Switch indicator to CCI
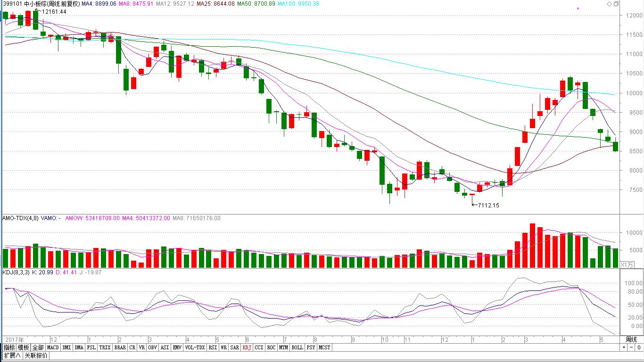The height and width of the screenshot is (362, 644). [259, 347]
